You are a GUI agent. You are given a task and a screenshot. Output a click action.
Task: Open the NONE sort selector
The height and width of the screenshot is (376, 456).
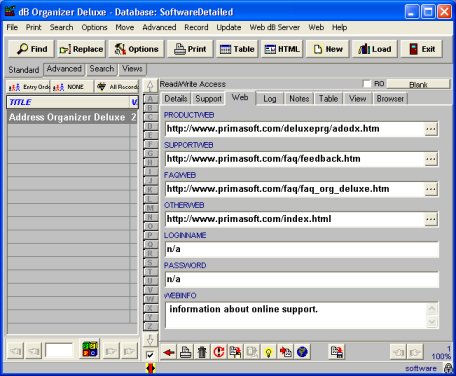tap(72, 87)
